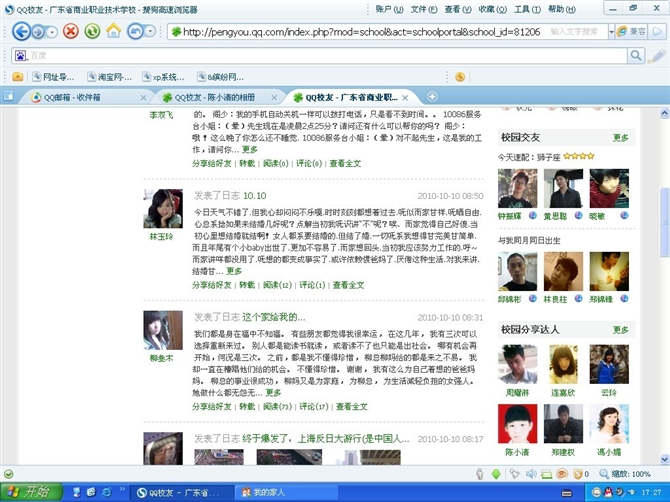Click the Forward navigation arrow
The image size is (670, 502).
[38, 32]
